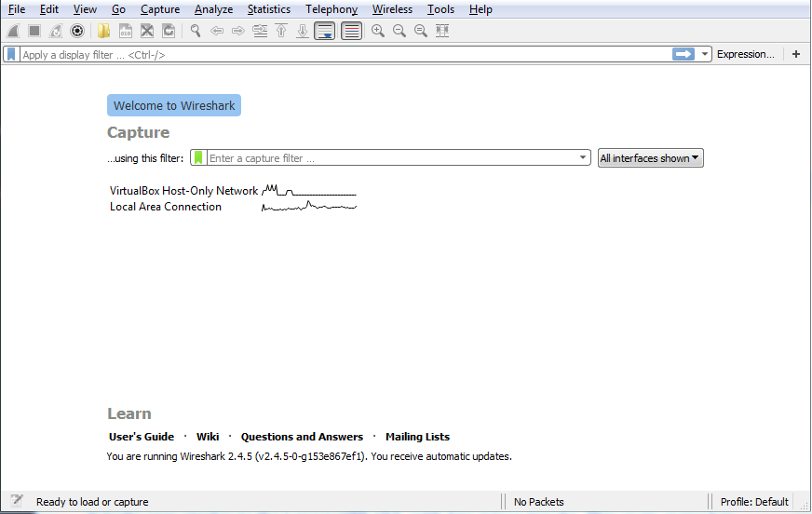Open the Wiki link
This screenshot has width=812, height=514.
208,437
